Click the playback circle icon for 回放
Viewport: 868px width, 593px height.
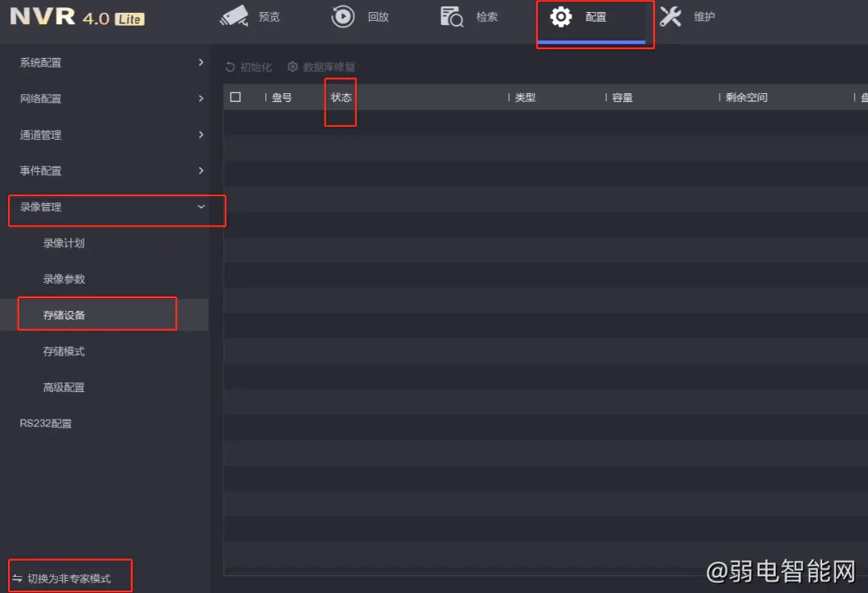[342, 16]
